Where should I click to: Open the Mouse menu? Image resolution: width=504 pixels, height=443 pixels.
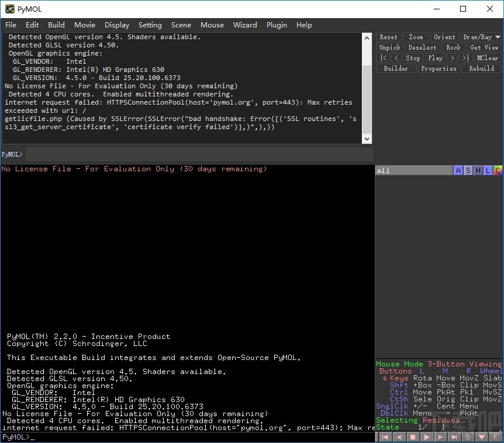tap(212, 25)
